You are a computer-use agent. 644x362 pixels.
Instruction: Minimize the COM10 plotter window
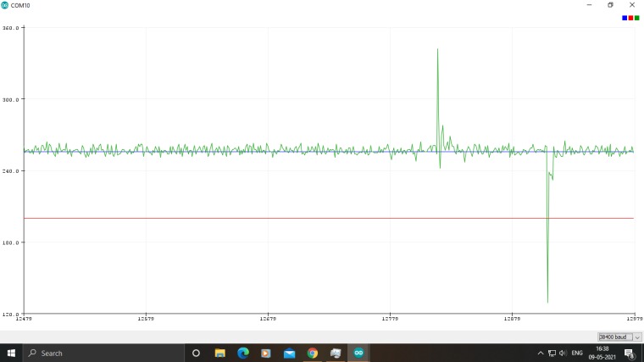(x=590, y=5)
